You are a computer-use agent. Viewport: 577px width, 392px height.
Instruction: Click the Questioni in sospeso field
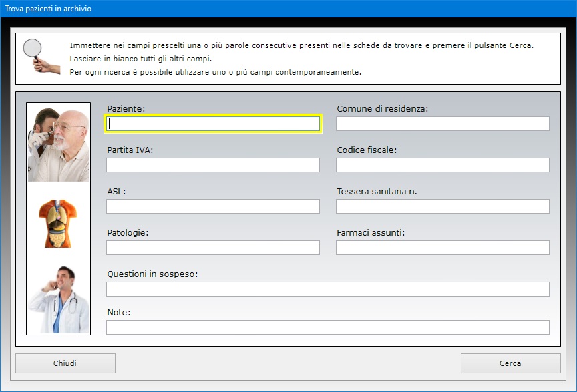[328, 289]
